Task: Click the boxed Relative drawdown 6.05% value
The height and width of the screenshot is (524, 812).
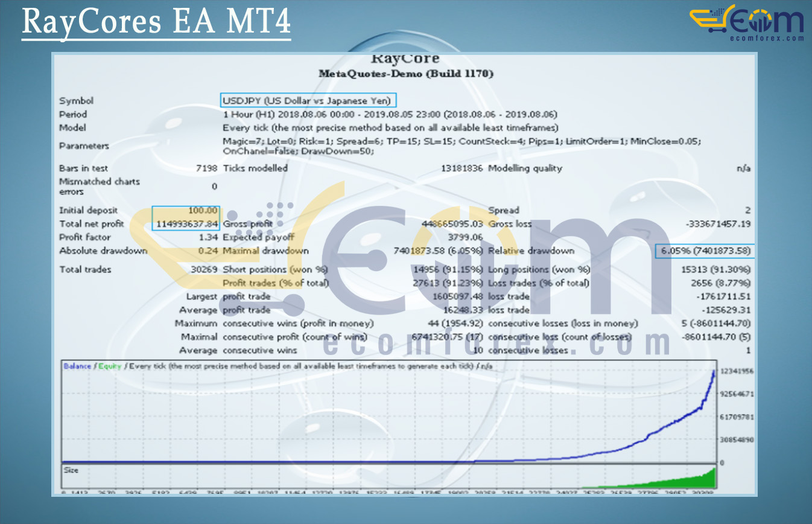Action: [x=704, y=251]
